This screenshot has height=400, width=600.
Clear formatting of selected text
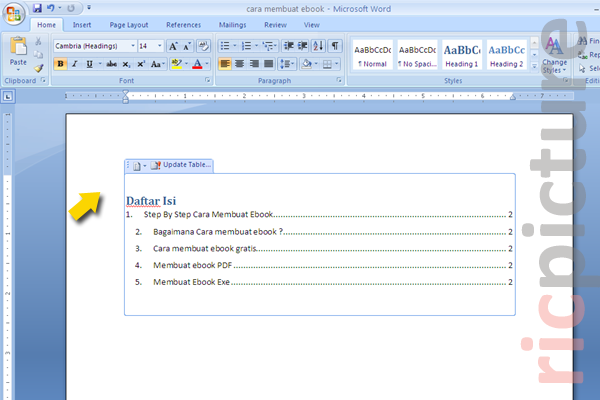click(204, 46)
